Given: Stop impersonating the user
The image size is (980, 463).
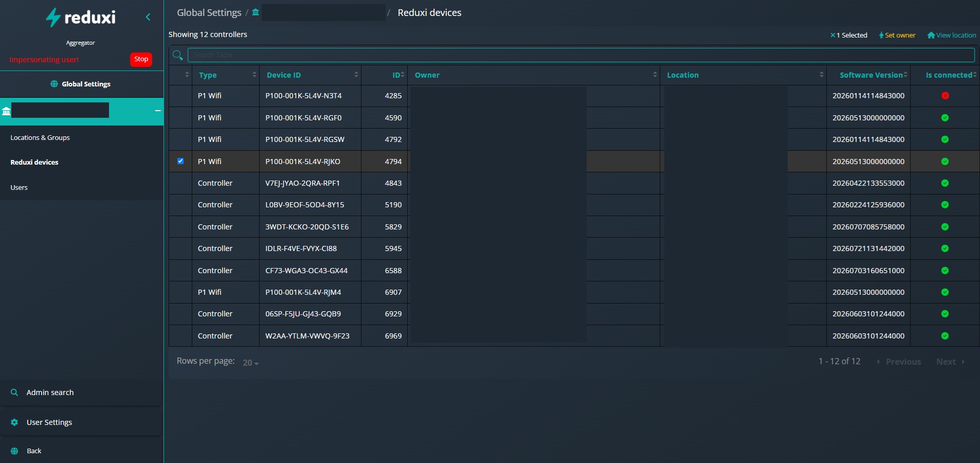Looking at the screenshot, I should coord(141,59).
